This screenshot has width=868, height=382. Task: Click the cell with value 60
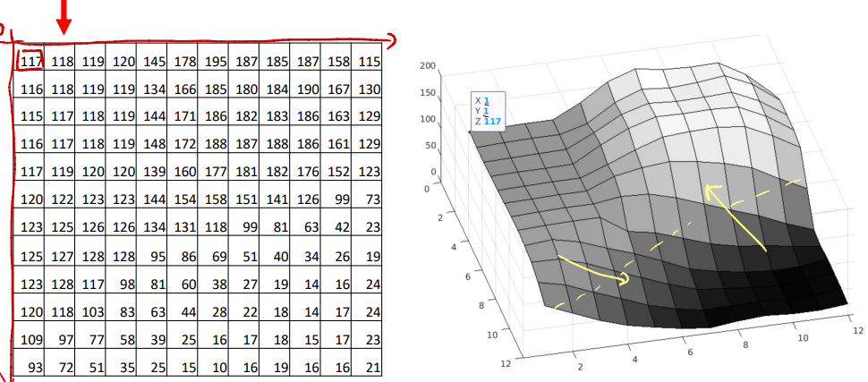(183, 278)
